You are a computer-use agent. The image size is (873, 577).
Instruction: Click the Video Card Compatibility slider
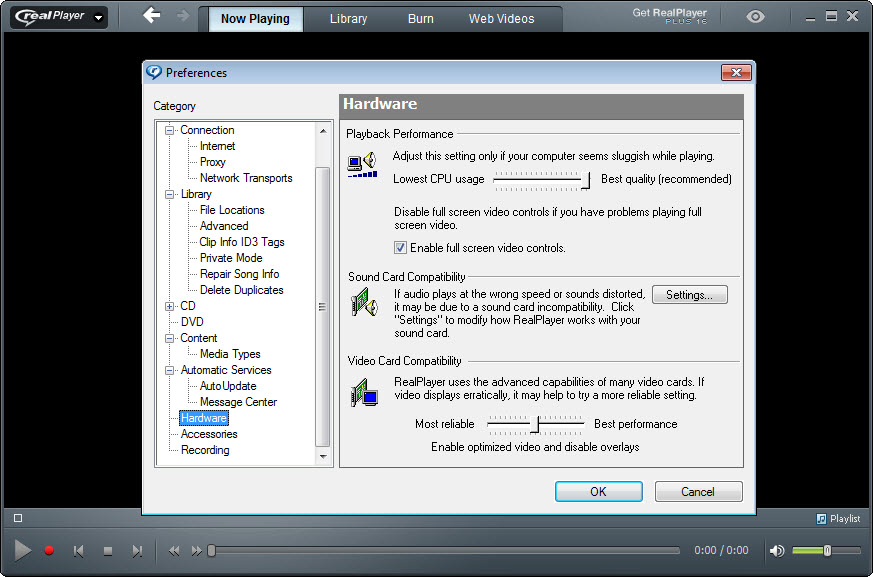535,424
